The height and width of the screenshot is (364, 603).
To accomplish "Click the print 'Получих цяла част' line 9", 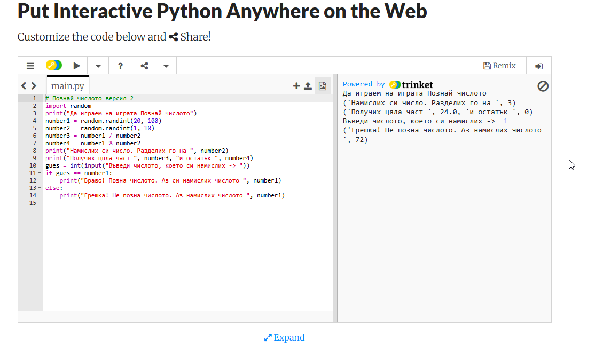I will click(149, 158).
